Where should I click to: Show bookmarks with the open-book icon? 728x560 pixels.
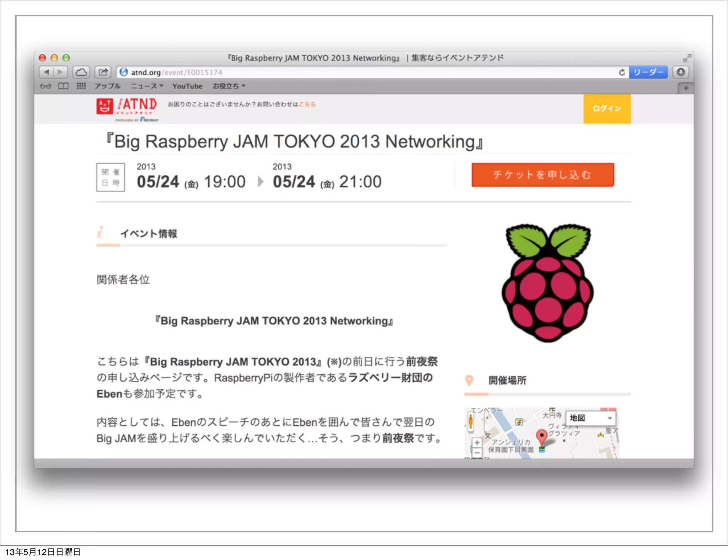click(x=63, y=86)
